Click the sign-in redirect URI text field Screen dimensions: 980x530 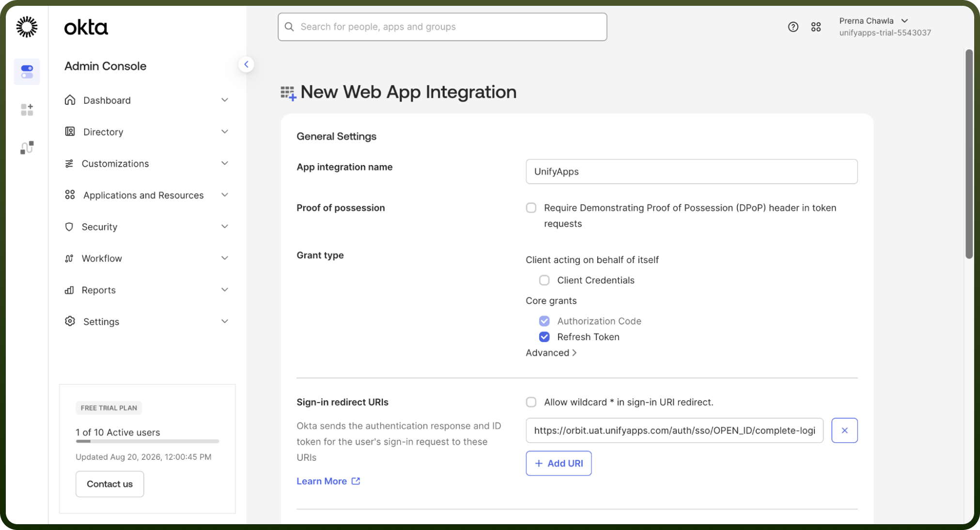click(x=675, y=430)
